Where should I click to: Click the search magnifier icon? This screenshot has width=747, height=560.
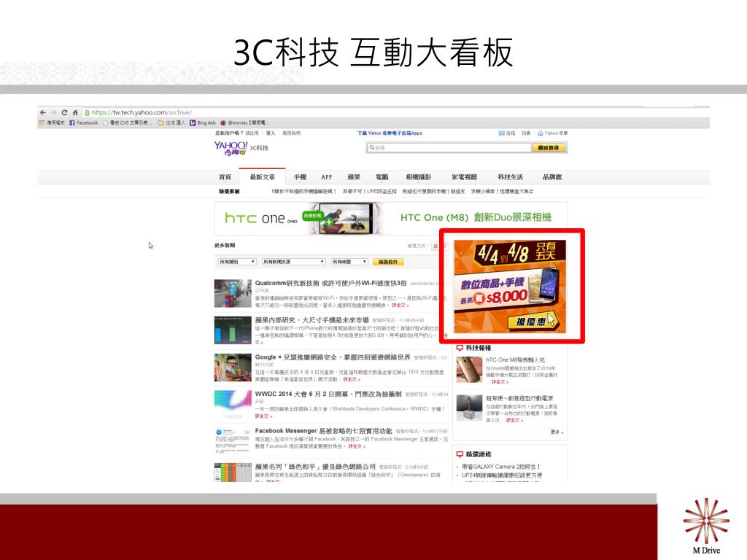click(x=372, y=147)
